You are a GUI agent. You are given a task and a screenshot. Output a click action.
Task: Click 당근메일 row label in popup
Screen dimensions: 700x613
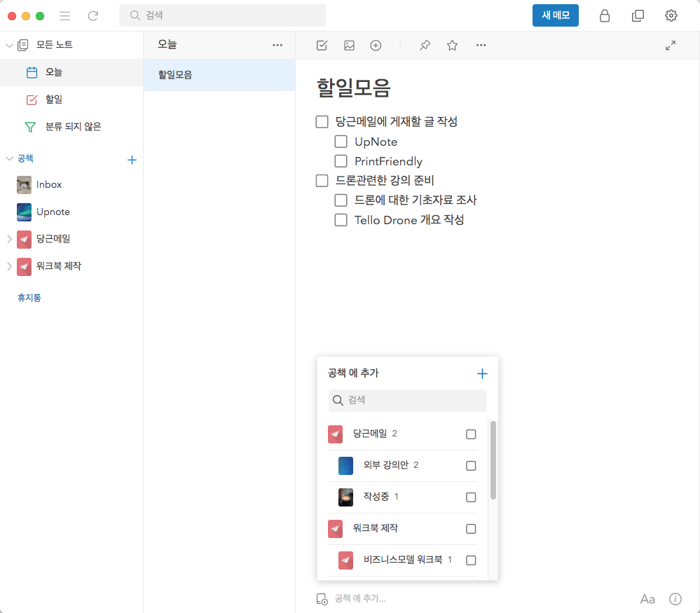(x=370, y=434)
